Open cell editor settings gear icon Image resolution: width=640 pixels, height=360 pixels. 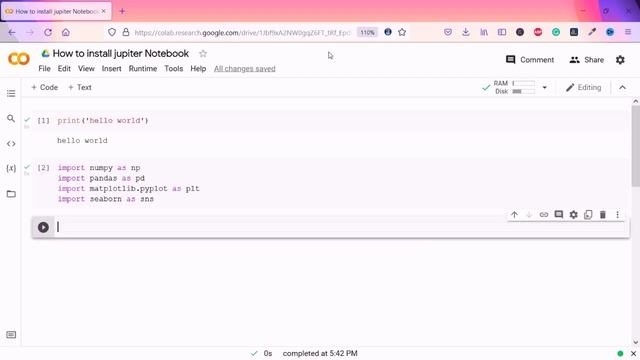pyautogui.click(x=573, y=215)
